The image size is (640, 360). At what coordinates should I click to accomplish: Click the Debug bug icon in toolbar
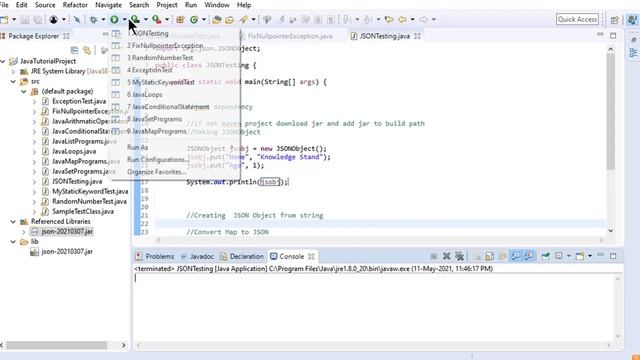tap(93, 19)
